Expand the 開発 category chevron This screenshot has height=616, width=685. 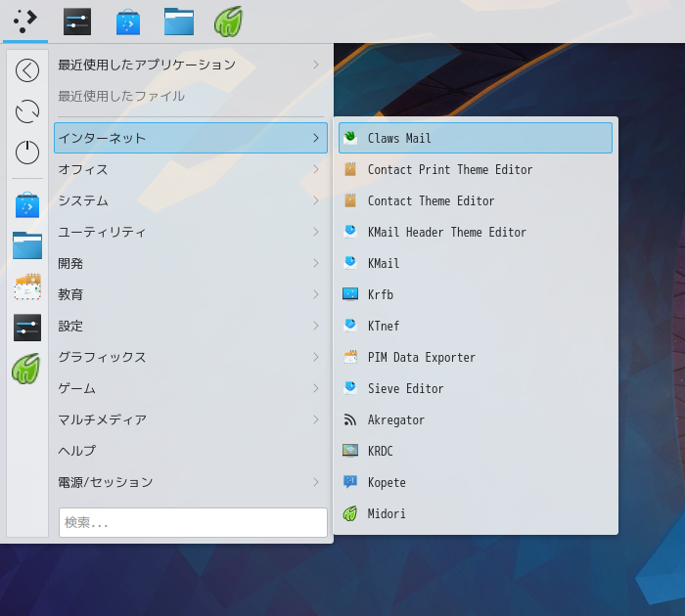pos(316,263)
